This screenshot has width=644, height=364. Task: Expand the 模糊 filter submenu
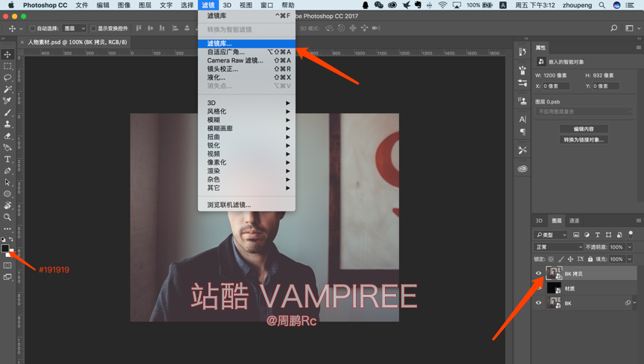pos(246,120)
